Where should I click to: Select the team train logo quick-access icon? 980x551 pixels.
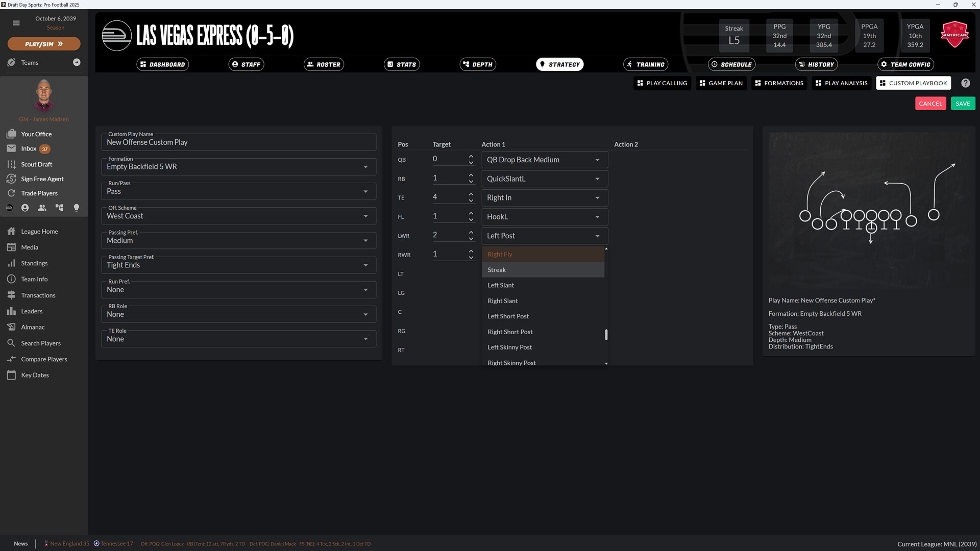pos(9,208)
